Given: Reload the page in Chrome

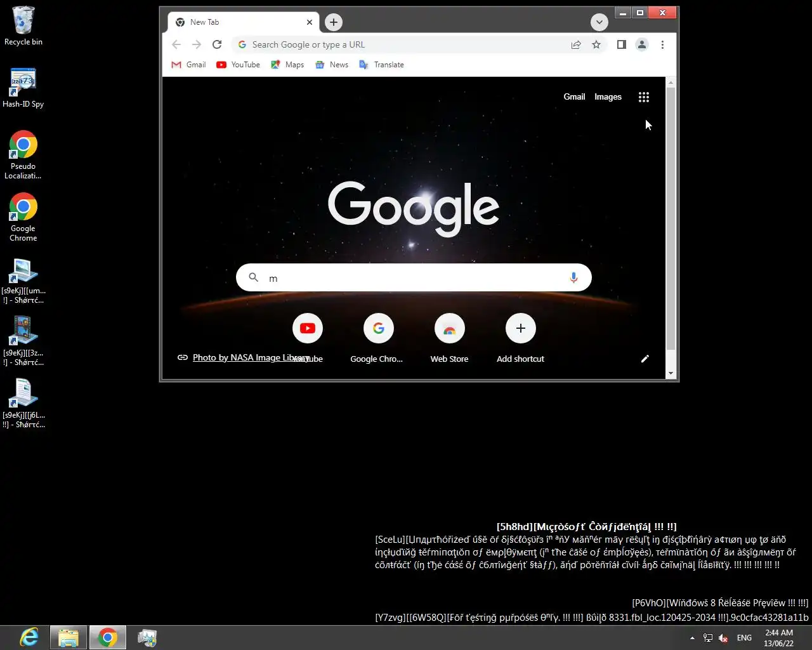Looking at the screenshot, I should point(217,44).
